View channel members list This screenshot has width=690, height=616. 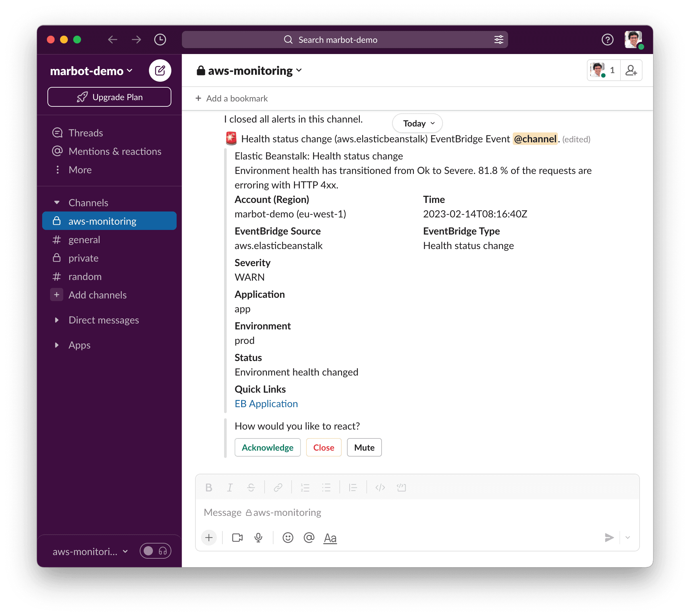coord(604,70)
